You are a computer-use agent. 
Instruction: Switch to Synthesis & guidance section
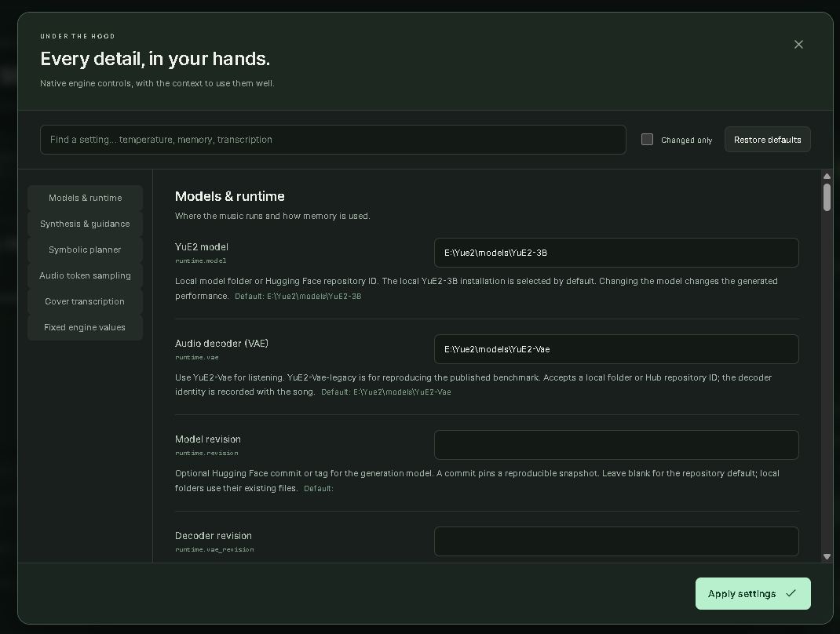tap(86, 224)
